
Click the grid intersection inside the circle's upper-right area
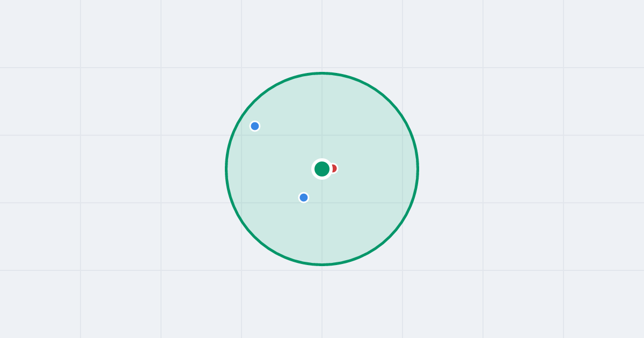402,135
